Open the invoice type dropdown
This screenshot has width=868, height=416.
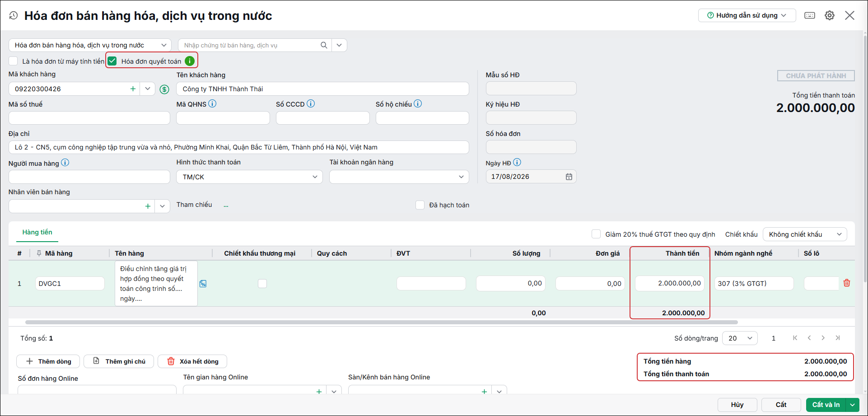point(90,45)
